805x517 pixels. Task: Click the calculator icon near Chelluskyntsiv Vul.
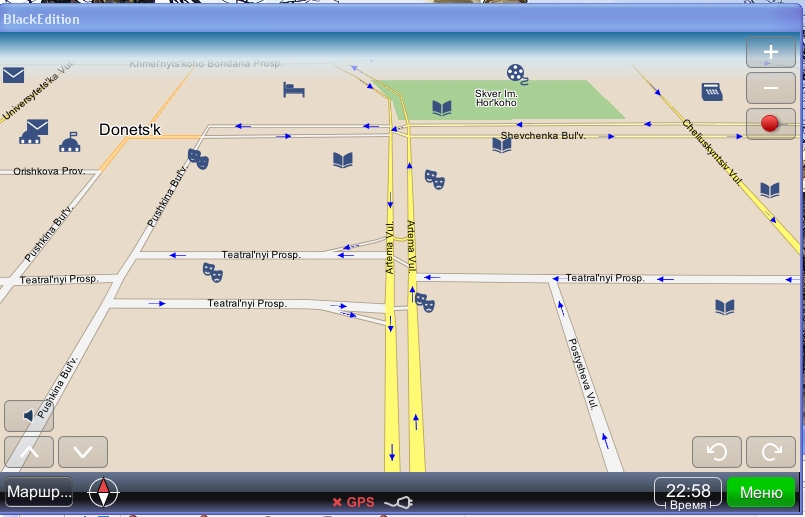[712, 91]
